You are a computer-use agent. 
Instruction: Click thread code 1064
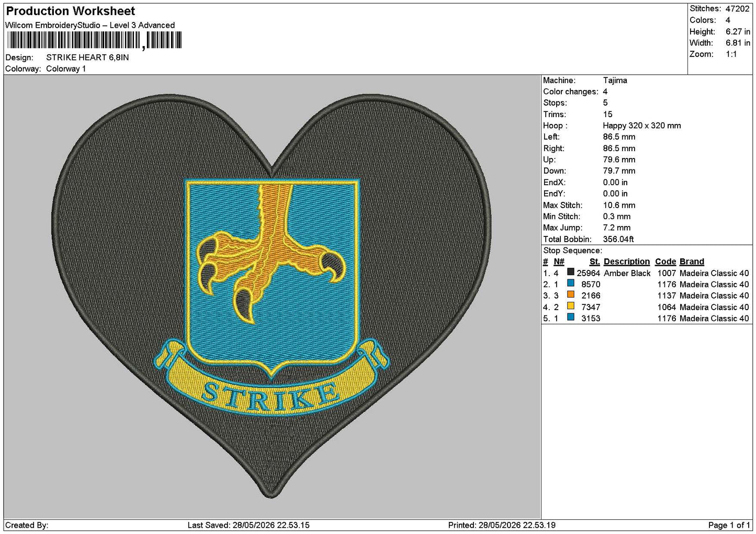(667, 308)
